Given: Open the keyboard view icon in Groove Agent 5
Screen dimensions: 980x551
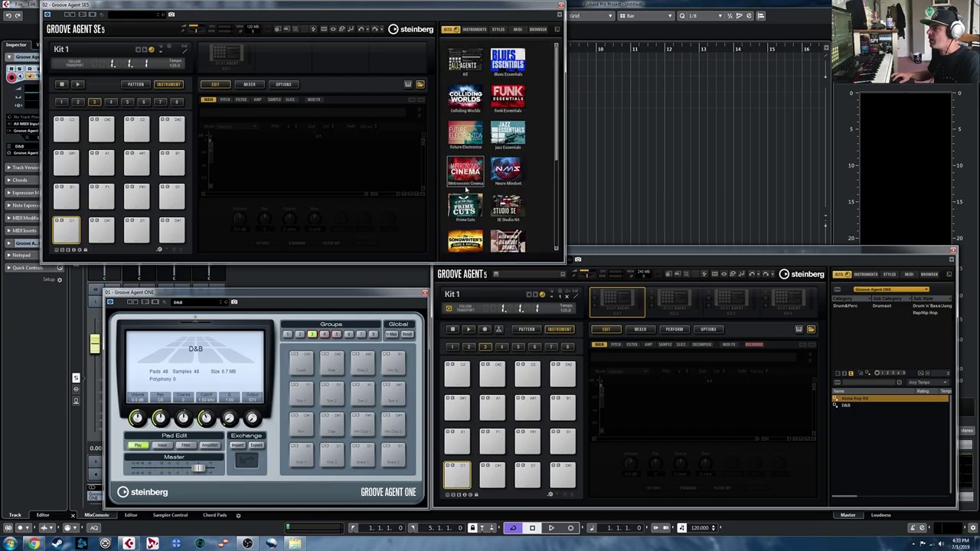Looking at the screenshot, I should point(799,329).
